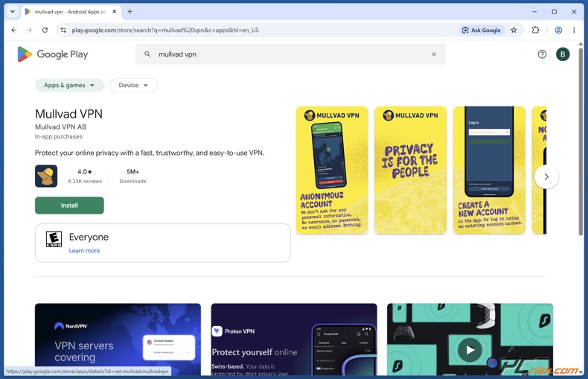588x379 pixels.
Task: Click the In-app purchases text
Action: point(59,136)
